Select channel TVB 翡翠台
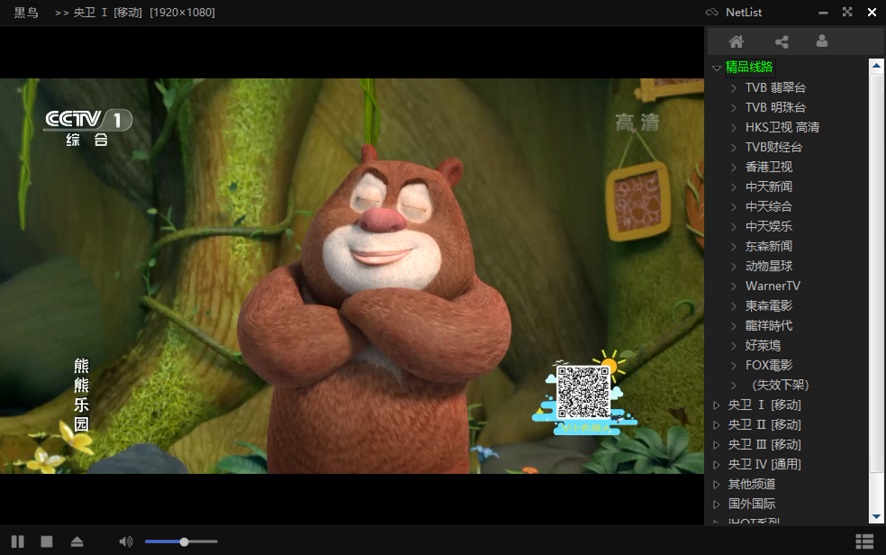This screenshot has height=555, width=886. coord(775,88)
